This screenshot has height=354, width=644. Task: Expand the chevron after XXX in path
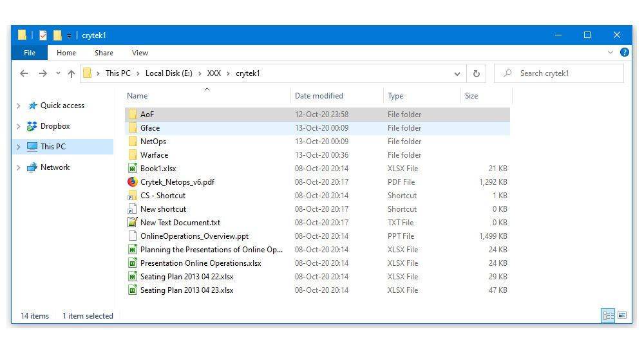(229, 73)
